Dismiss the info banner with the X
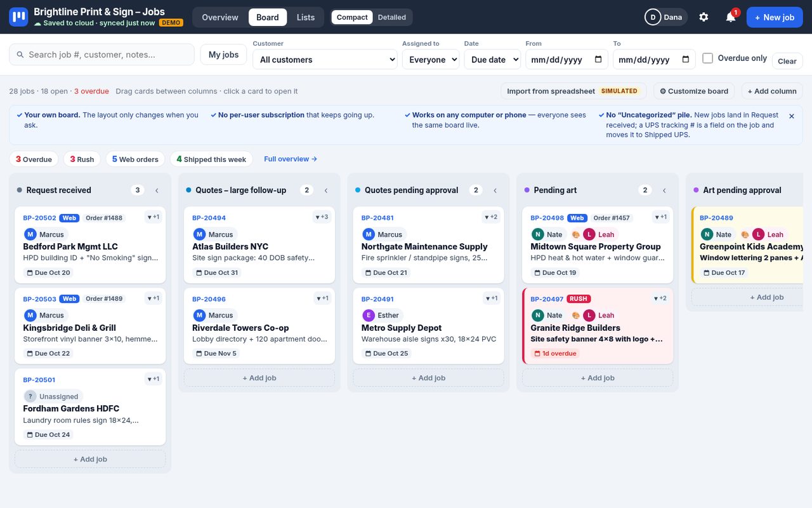 [791, 116]
